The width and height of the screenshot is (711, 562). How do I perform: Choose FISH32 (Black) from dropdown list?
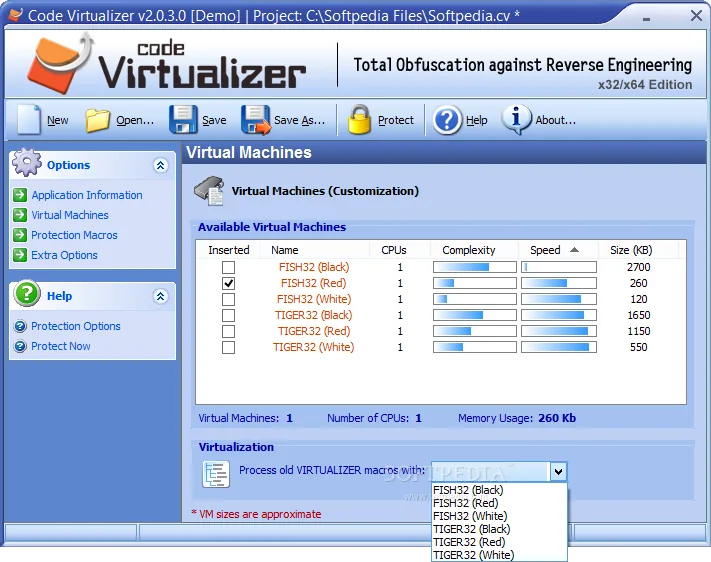499,490
